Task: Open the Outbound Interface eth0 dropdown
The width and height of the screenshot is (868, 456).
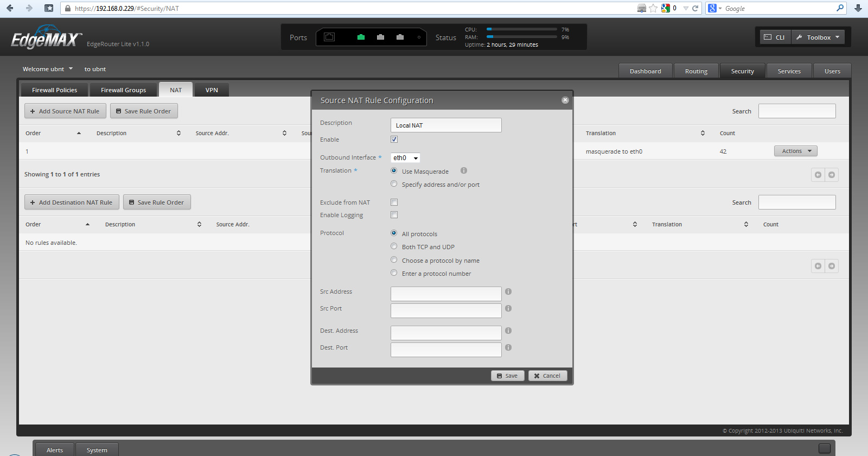Action: [x=406, y=158]
